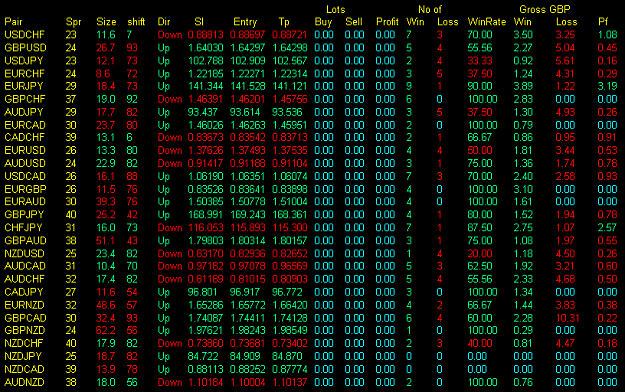Click the GBPAUD size value 51.1
Screen dimensions: 625x392
pyautogui.click(x=106, y=241)
